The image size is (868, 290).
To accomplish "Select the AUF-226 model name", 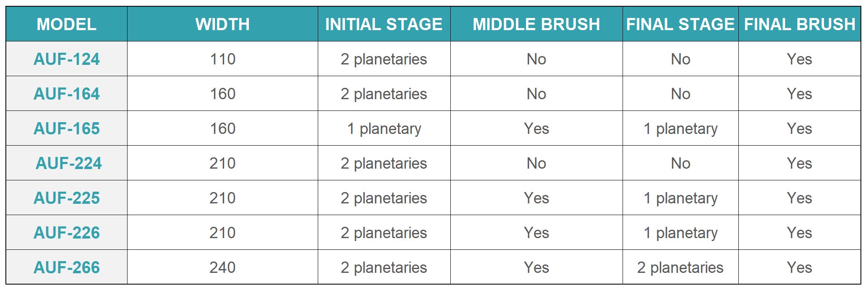I will [x=66, y=233].
